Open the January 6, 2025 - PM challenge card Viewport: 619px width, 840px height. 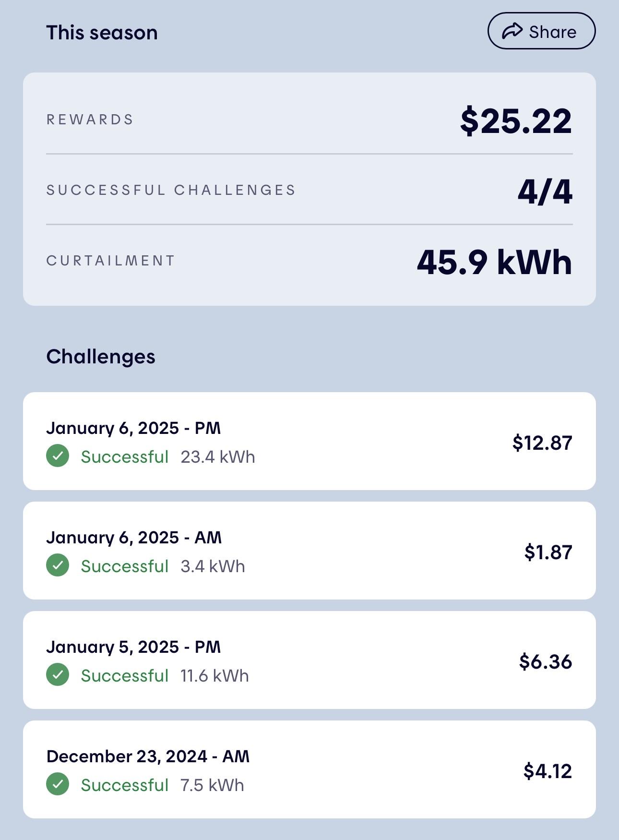pyautogui.click(x=309, y=441)
